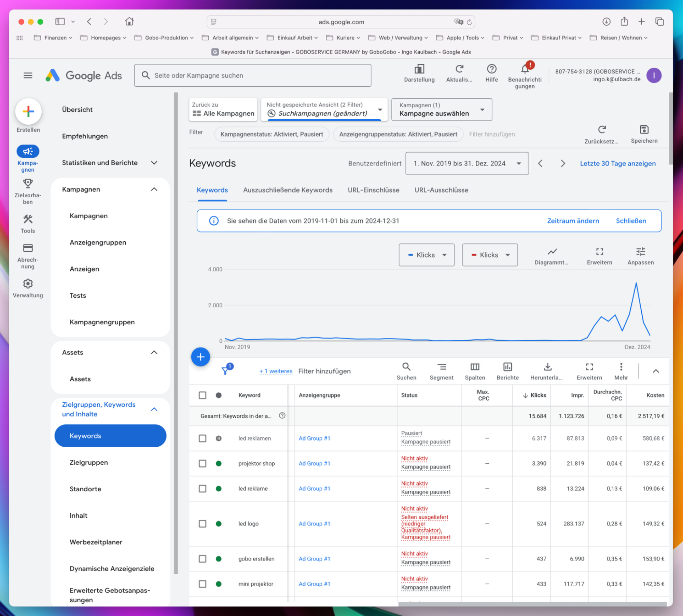The image size is (683, 616).
Task: Toggle the select-all header checkbox
Action: tap(203, 395)
